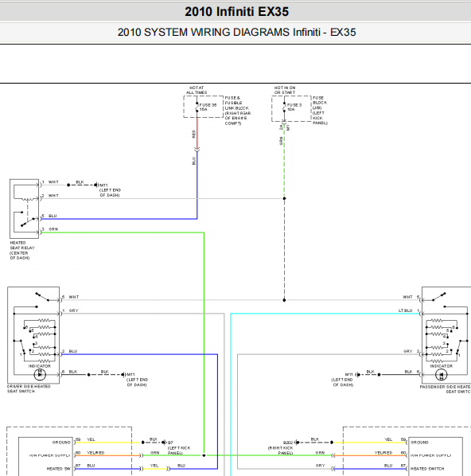
Task: Select the "WHT" label at relay pin 1
Action: point(53,181)
